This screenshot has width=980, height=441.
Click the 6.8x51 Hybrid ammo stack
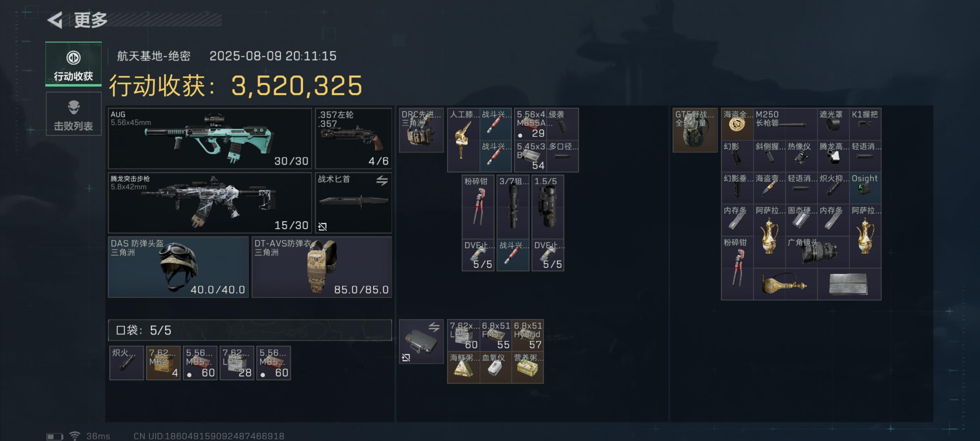[x=528, y=335]
